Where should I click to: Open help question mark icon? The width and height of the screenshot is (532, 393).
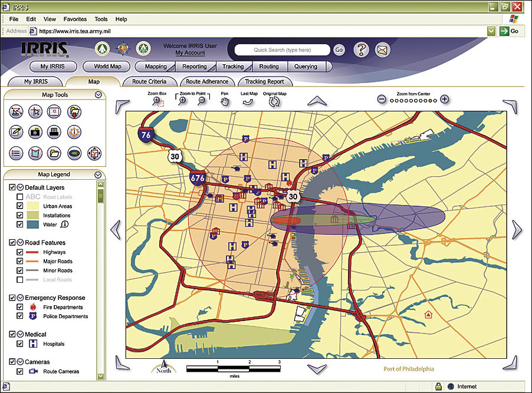(361, 50)
